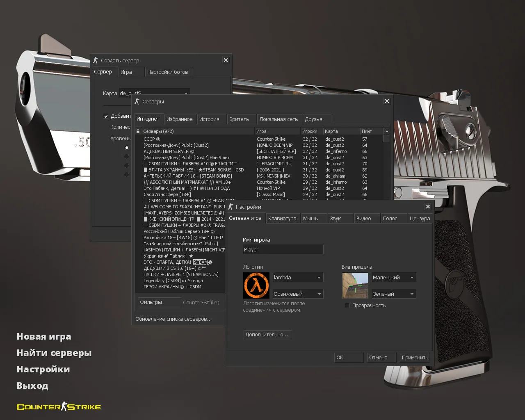Screen dimensions: 525x420
Task: Toggle the Добавить checkbox in Создать сервер
Action: coord(106,116)
